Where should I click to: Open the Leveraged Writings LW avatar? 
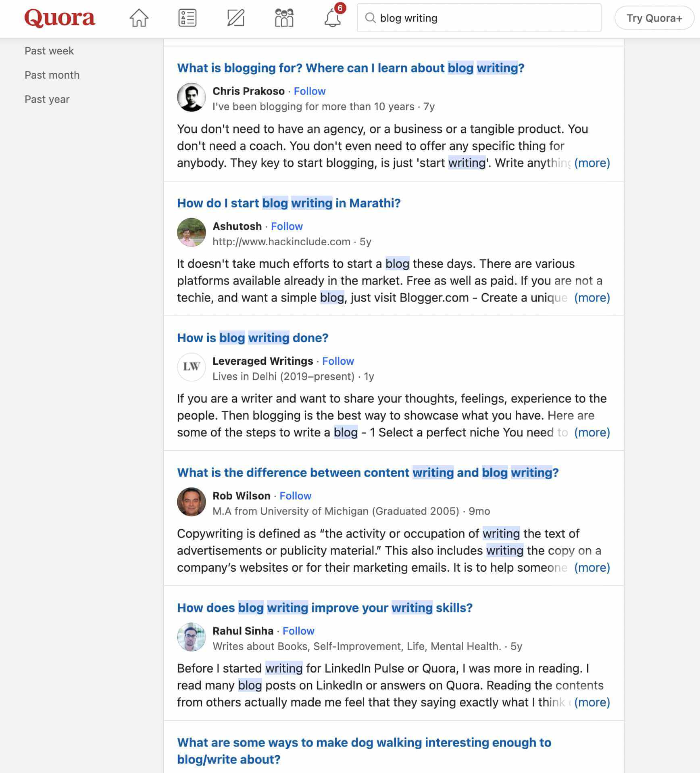tap(192, 367)
